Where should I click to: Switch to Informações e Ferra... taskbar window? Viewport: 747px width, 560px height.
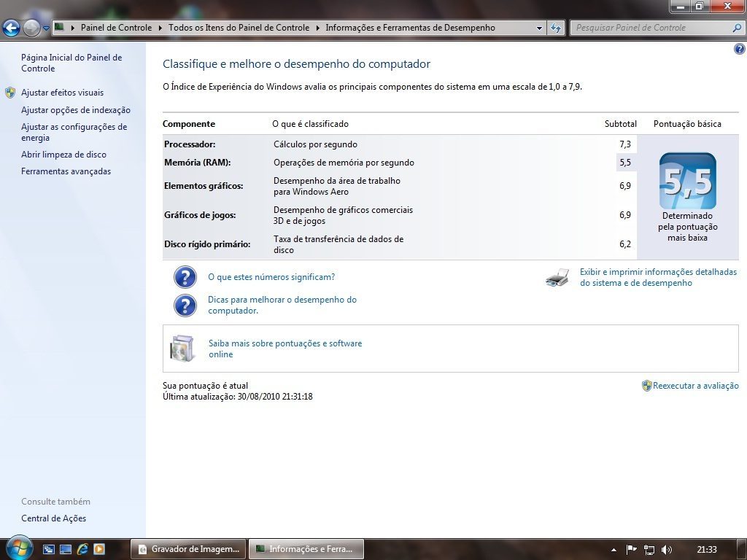pos(306,549)
